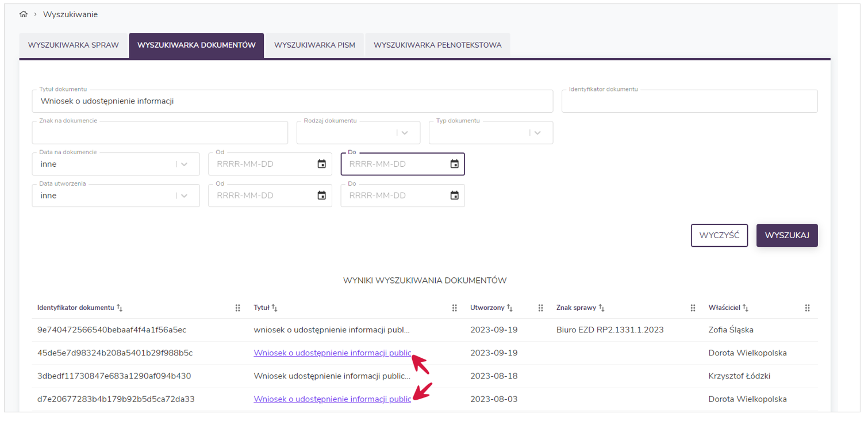
Task: Click Właściciel column options dots icon
Action: pyautogui.click(x=807, y=308)
